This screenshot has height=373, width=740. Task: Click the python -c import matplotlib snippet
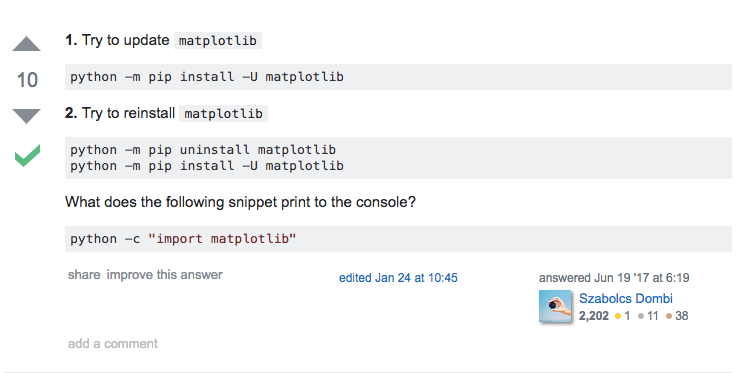coord(398,239)
